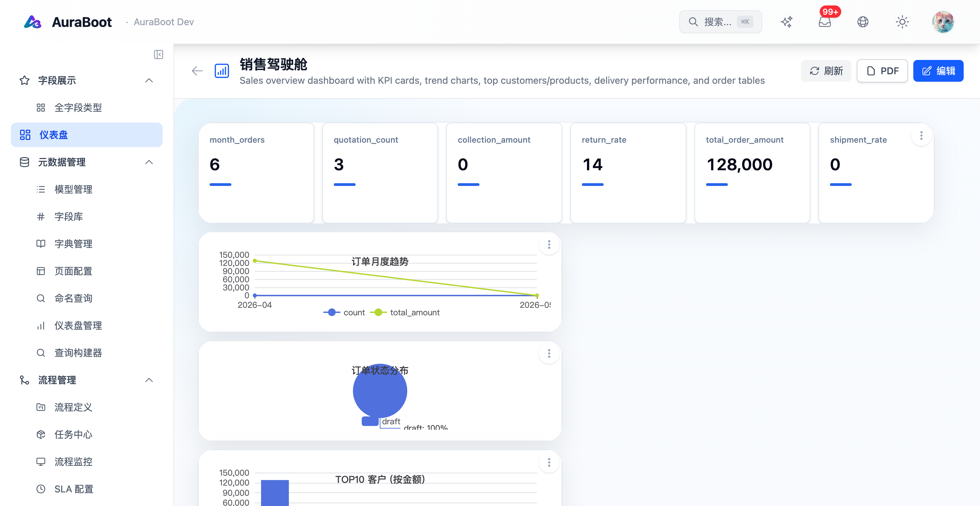Click the month_orders KPI card
Image resolution: width=980 pixels, height=506 pixels.
pos(256,173)
